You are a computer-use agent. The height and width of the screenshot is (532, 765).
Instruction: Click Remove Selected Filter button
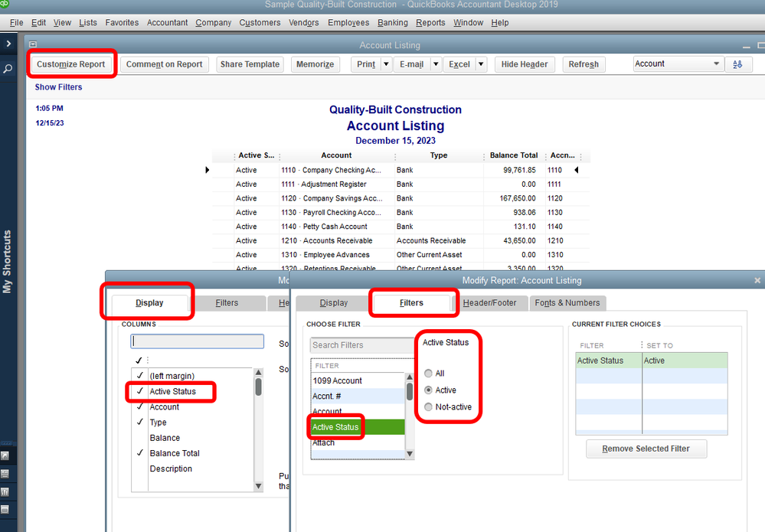pyautogui.click(x=646, y=449)
